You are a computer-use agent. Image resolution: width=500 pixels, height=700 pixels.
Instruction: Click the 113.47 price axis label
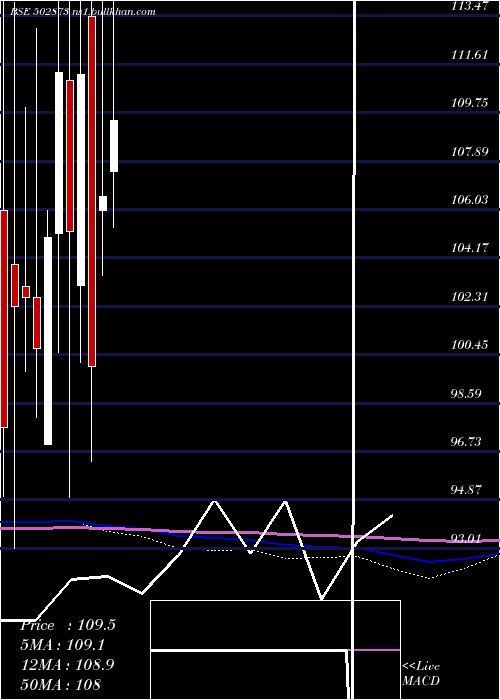[470, 6]
